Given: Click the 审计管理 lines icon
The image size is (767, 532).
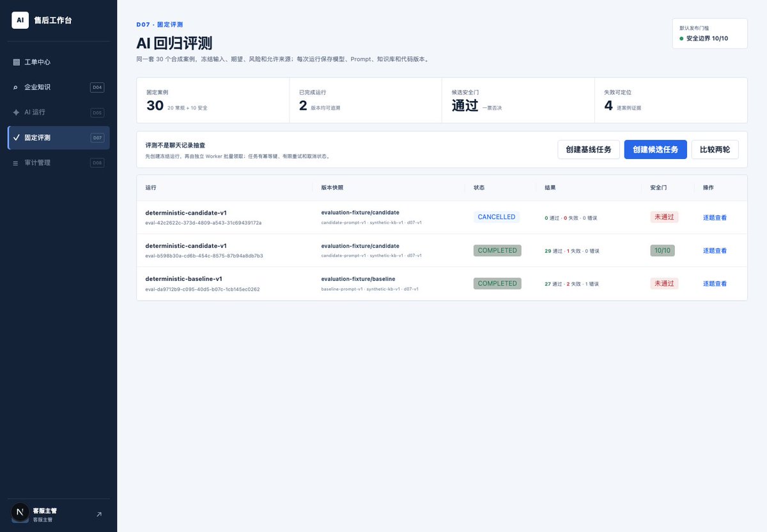Looking at the screenshot, I should 16,163.
